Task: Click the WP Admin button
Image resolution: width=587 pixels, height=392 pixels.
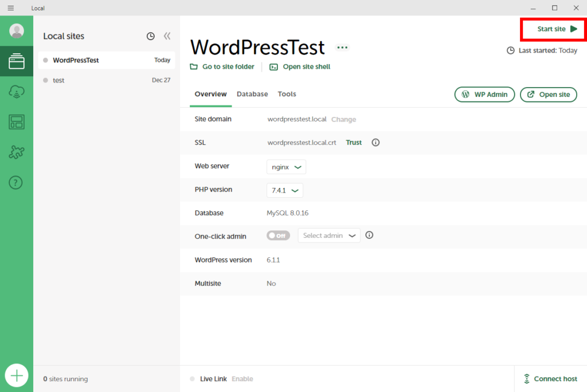Action: (484, 95)
